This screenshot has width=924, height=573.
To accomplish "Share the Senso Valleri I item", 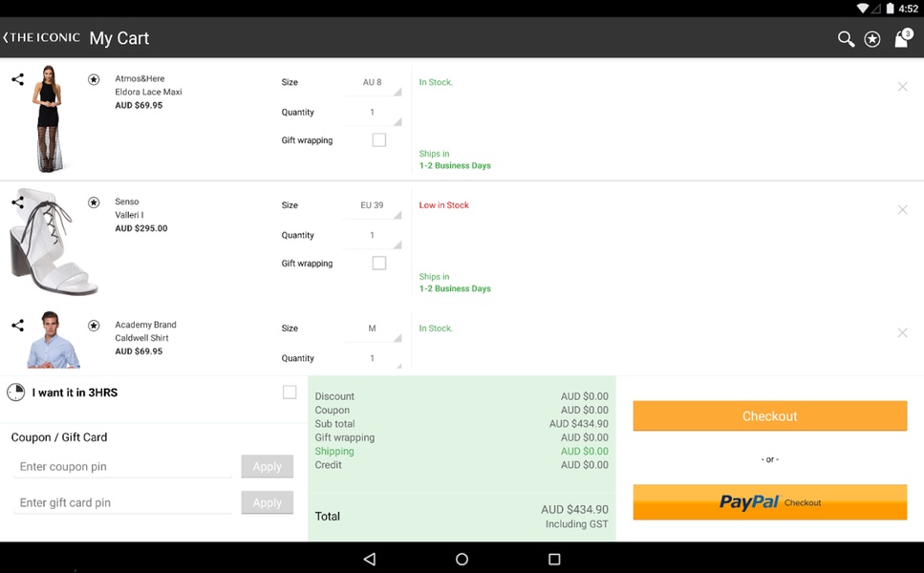I will [x=18, y=202].
